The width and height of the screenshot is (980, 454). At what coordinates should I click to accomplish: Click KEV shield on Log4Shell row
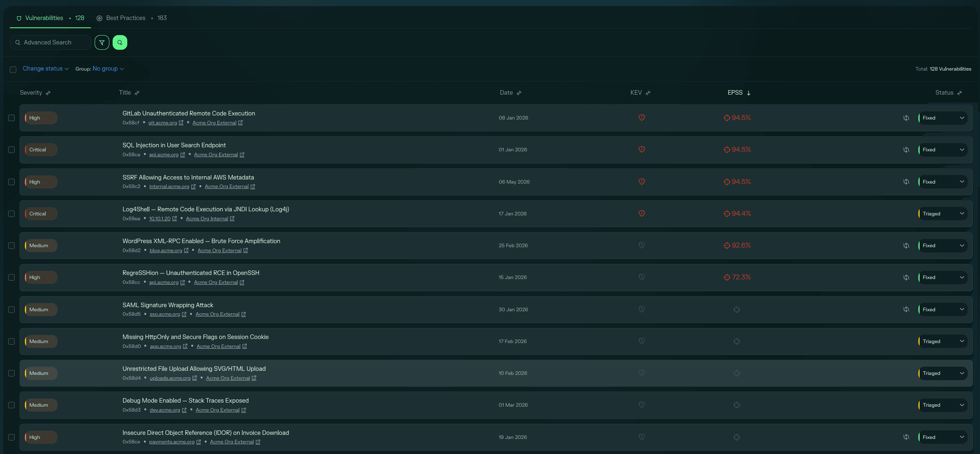click(x=642, y=213)
